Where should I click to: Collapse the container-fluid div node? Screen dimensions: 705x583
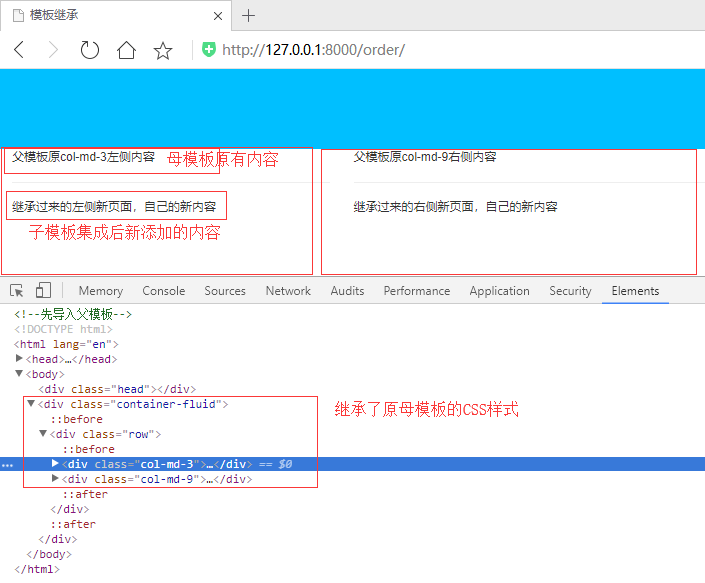[x=31, y=404]
